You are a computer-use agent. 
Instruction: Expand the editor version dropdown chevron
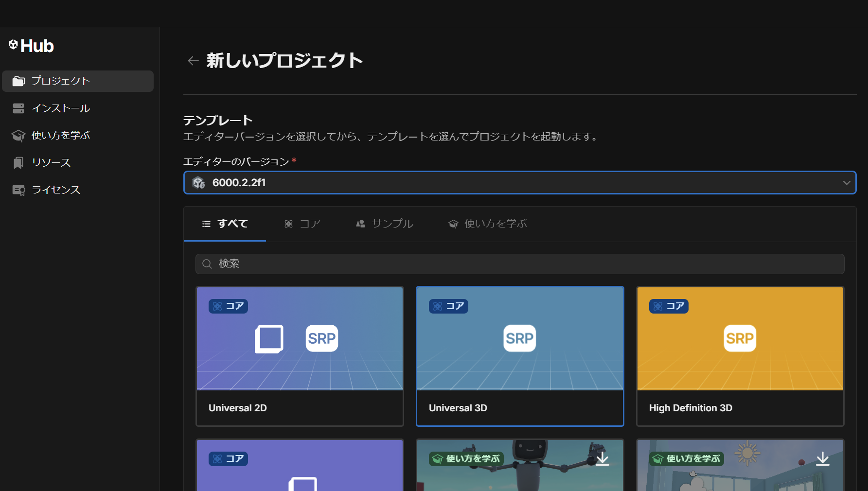[846, 183]
